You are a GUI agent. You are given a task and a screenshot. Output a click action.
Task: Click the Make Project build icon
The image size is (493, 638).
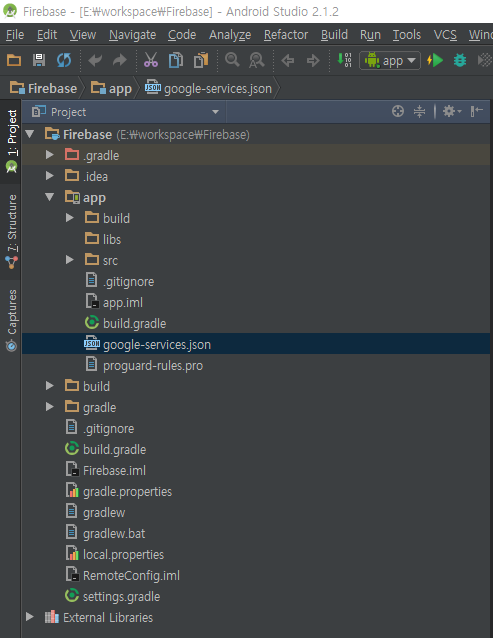click(345, 60)
